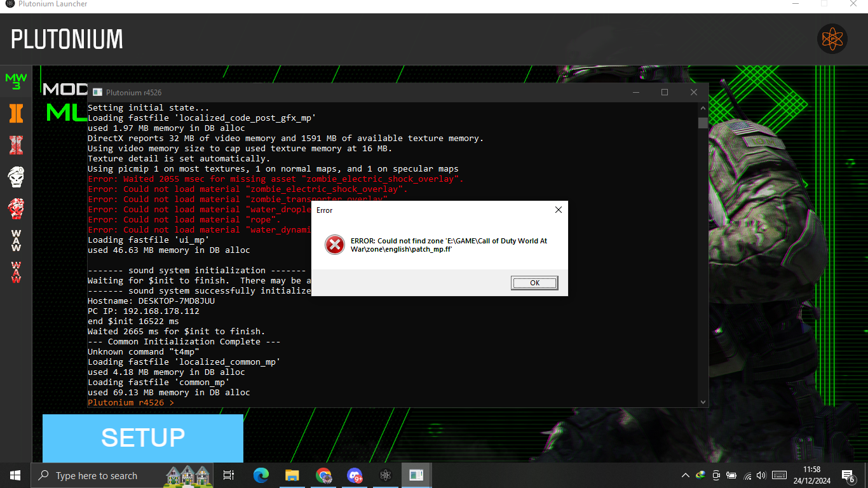Open the touch keyboard tray icon
Viewport: 868px width, 488px height.
click(x=779, y=475)
